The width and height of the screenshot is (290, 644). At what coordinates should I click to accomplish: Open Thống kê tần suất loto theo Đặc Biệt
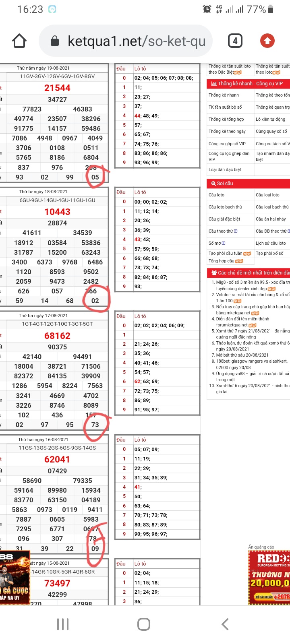230,69
